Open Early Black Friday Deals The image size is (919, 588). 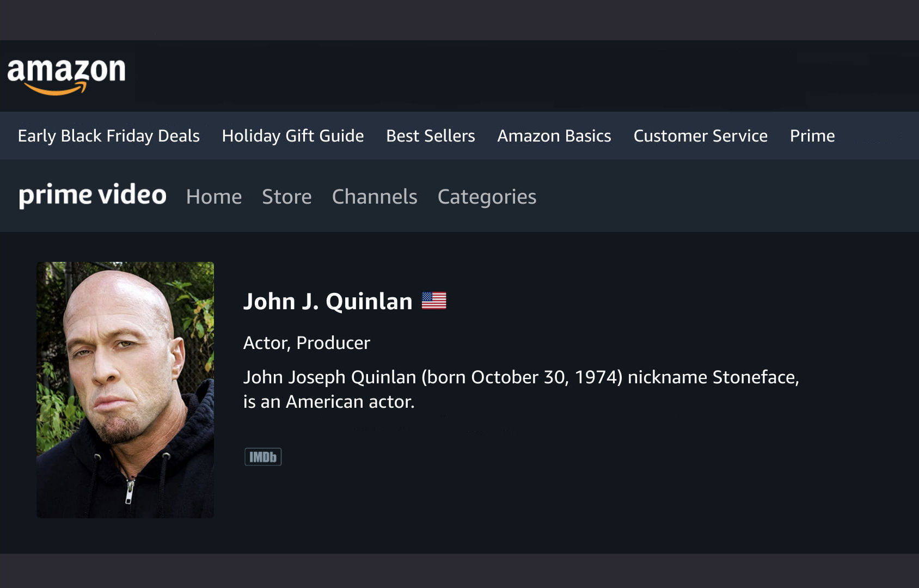(109, 136)
